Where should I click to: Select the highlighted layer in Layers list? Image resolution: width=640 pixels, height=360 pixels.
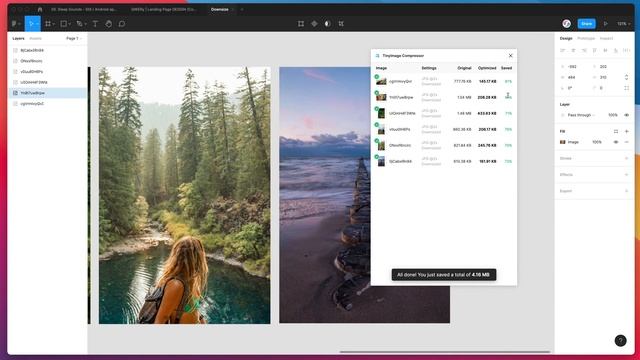pos(48,93)
